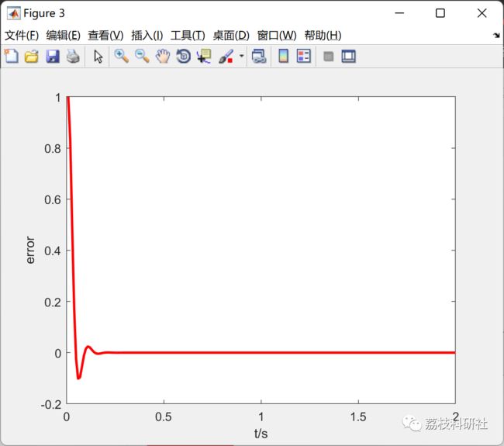Viewport: 504px width, 446px height.
Task: Click the Show Plot Tools icon
Action: 348,57
